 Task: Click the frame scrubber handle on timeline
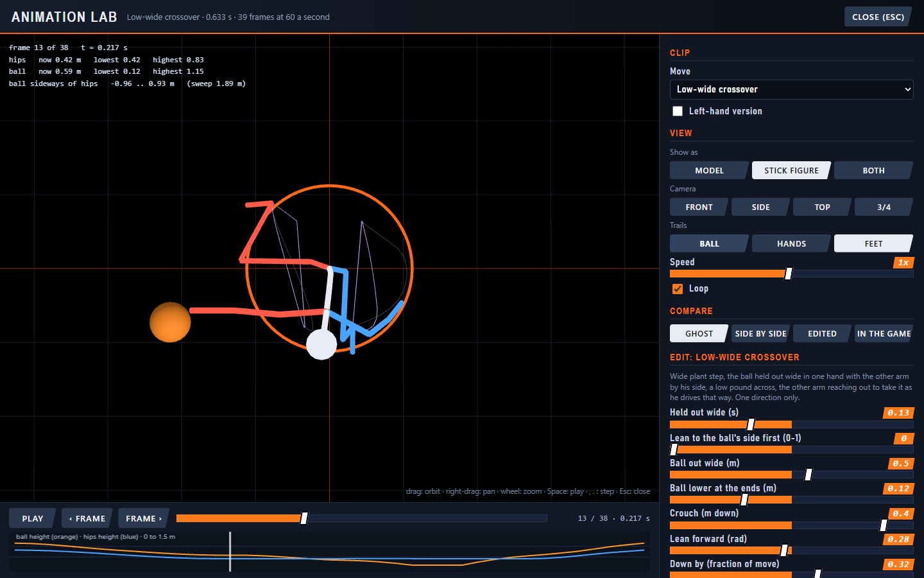[x=304, y=518]
